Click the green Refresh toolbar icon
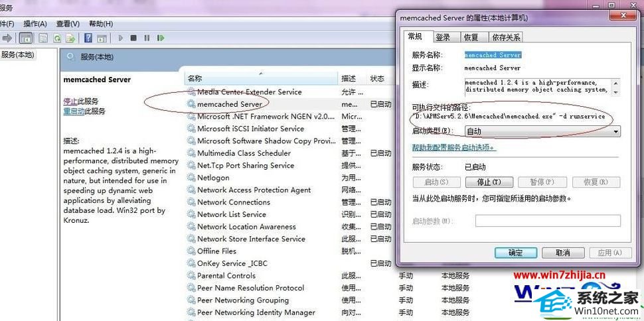 57,38
